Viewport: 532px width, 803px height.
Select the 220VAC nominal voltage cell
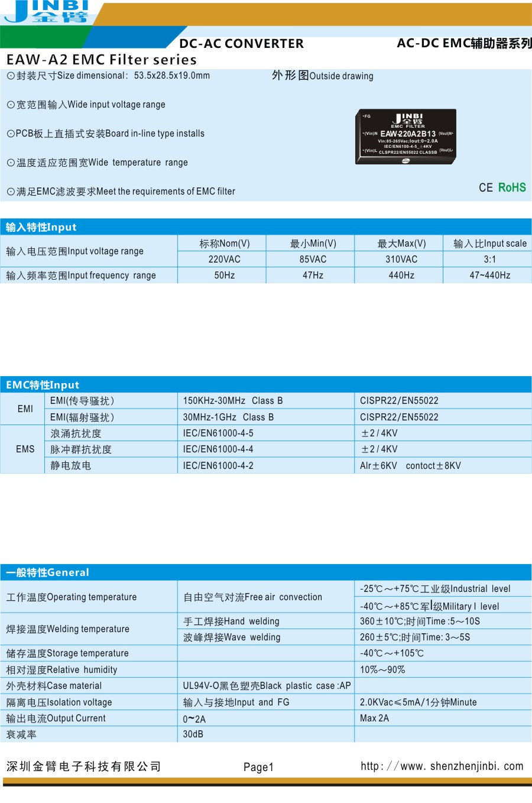[x=224, y=259]
